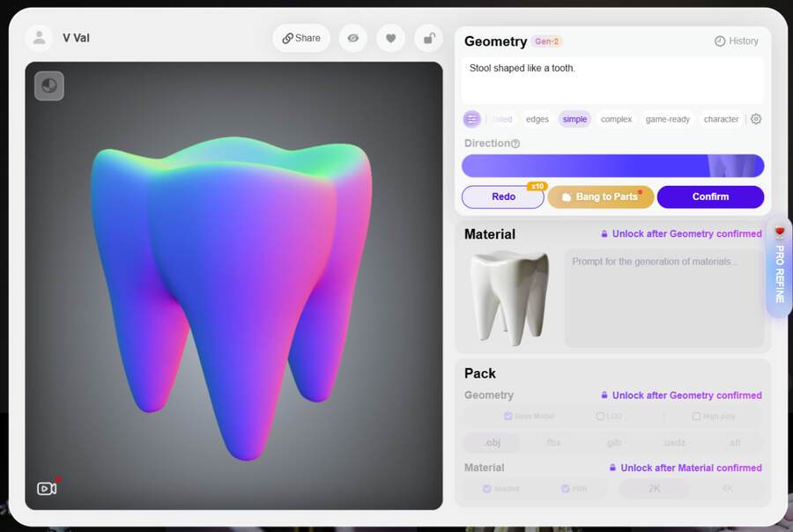Select the .usdz export format
Viewport: 793px width, 532px height.
pos(674,442)
